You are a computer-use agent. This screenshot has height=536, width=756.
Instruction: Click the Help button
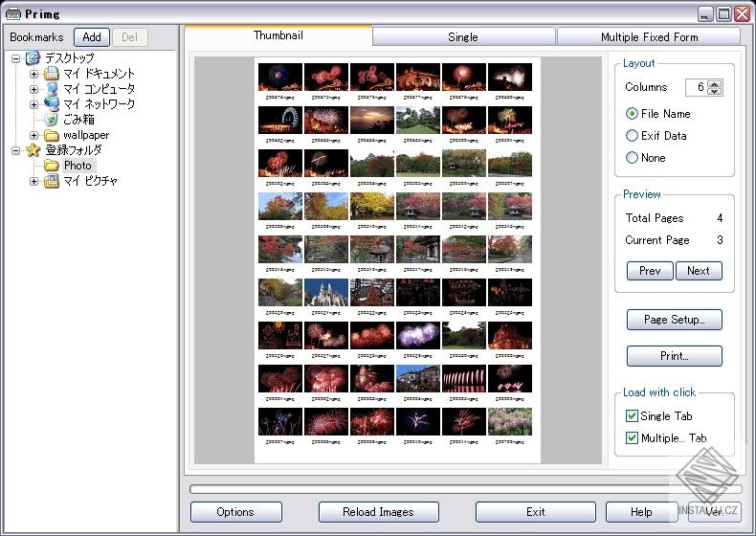point(641,512)
